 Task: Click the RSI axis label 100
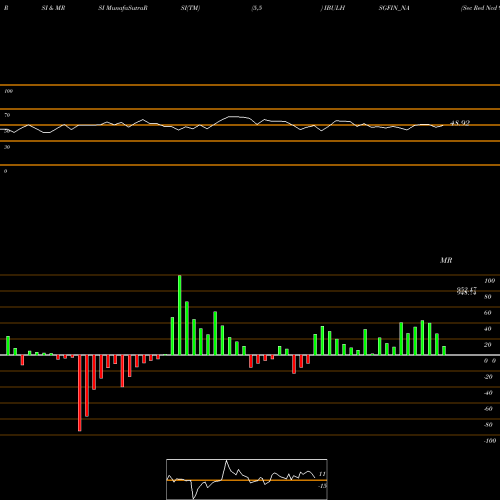pos(8,91)
